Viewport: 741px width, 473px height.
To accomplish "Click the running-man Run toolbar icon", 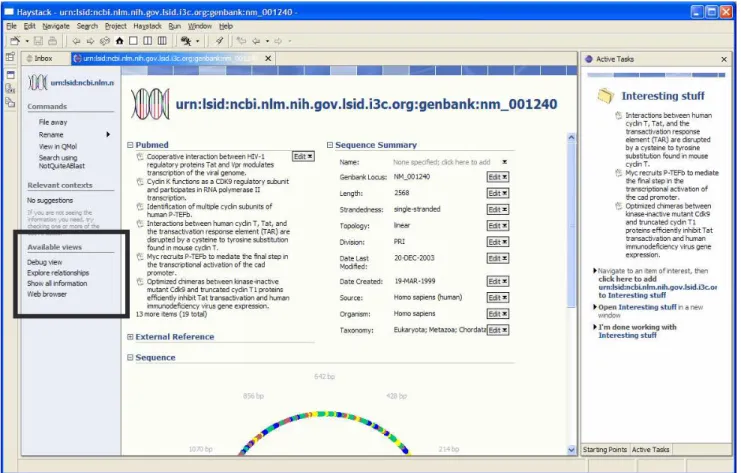I will [186, 41].
